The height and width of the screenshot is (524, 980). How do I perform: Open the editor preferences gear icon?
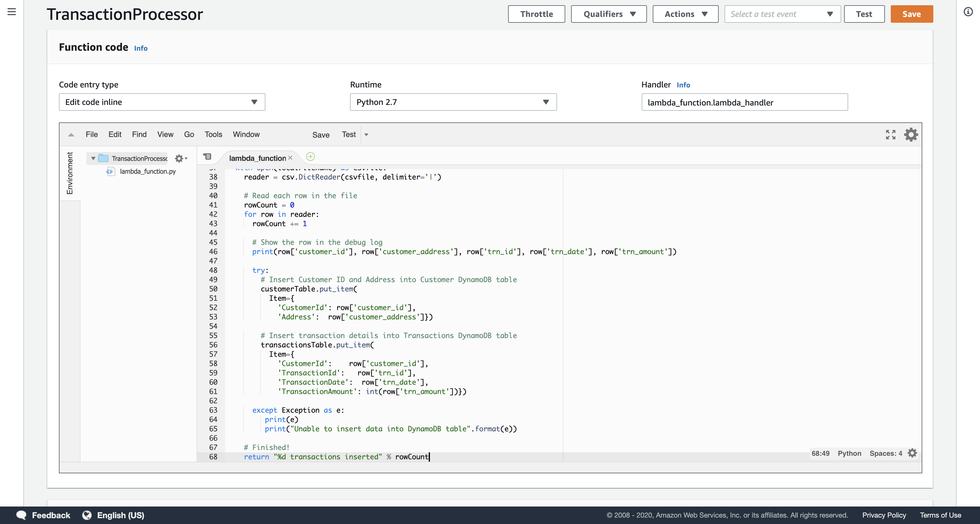[x=911, y=135]
